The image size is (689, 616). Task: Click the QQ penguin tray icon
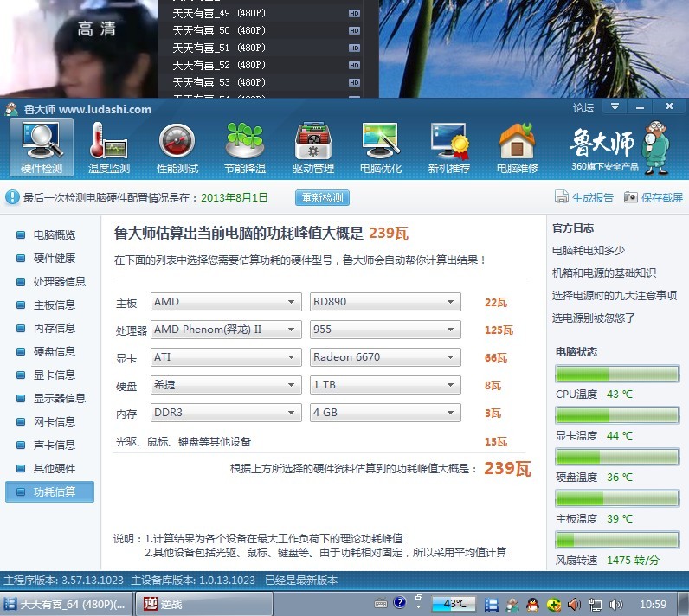(x=532, y=605)
